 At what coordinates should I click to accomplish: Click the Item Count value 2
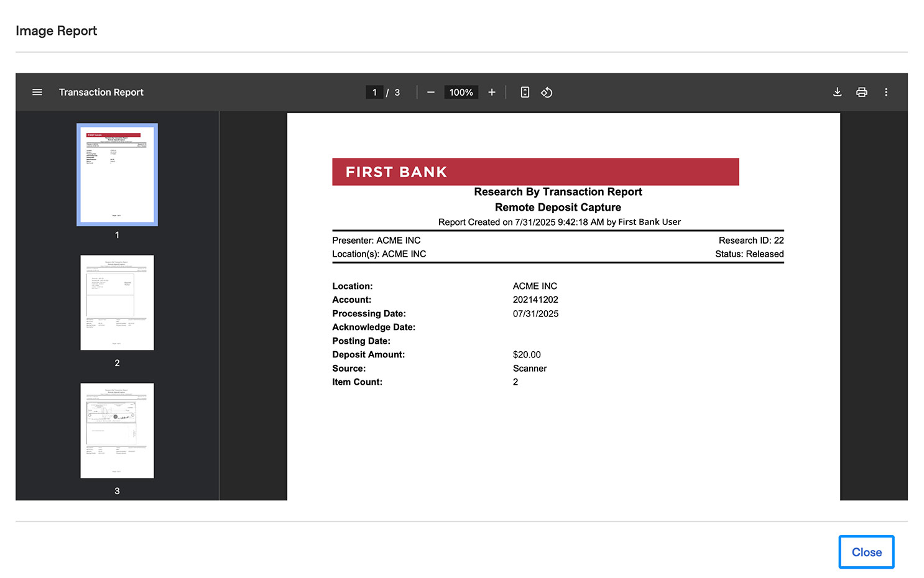tap(515, 382)
